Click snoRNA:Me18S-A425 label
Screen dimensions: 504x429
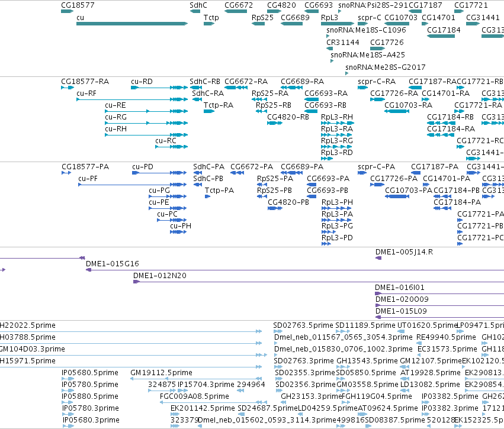(368, 55)
